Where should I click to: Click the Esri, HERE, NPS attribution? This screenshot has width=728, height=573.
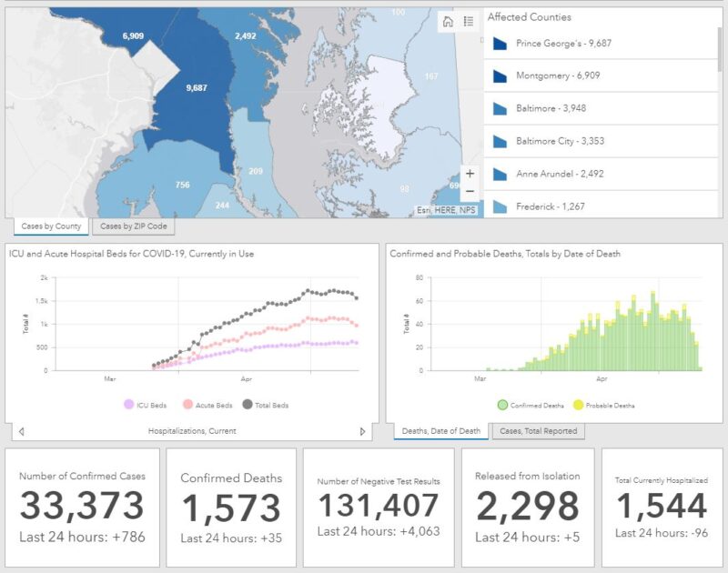pos(446,210)
